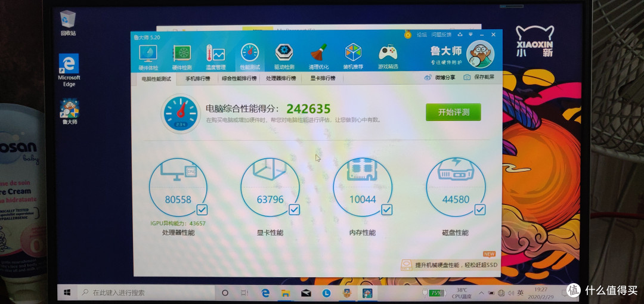Open the 温度管理 temperature management section

tap(215, 57)
